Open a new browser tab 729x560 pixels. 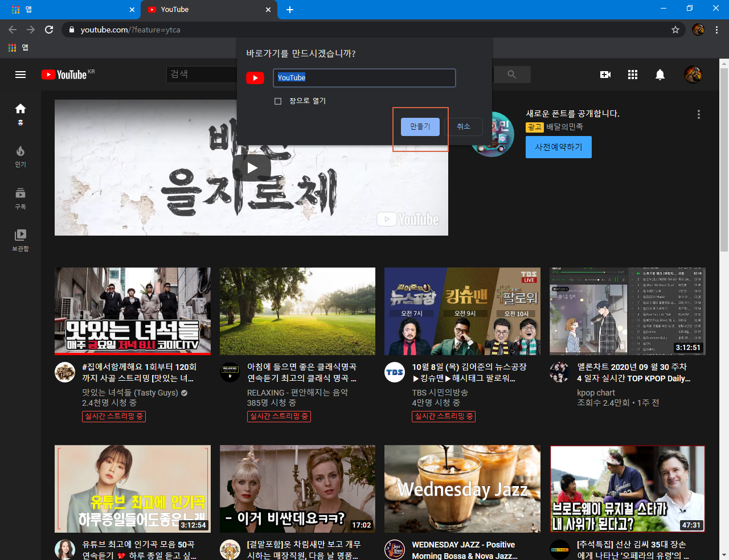(289, 10)
